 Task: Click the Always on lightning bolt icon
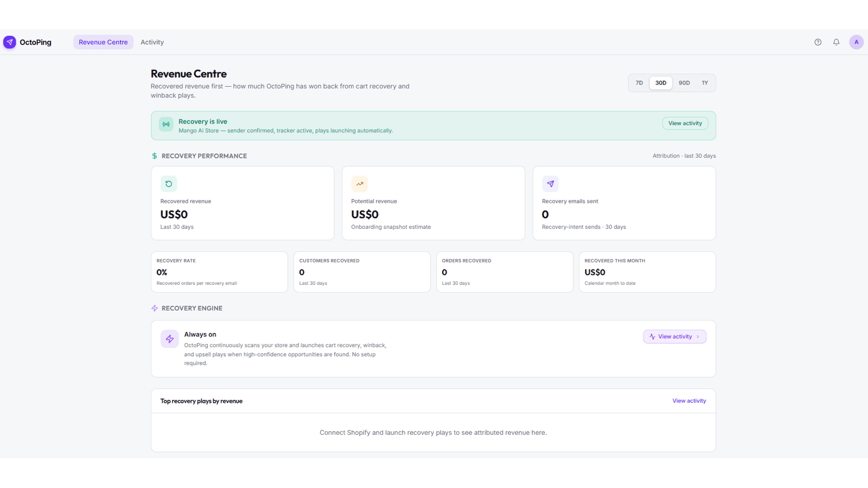(x=170, y=339)
